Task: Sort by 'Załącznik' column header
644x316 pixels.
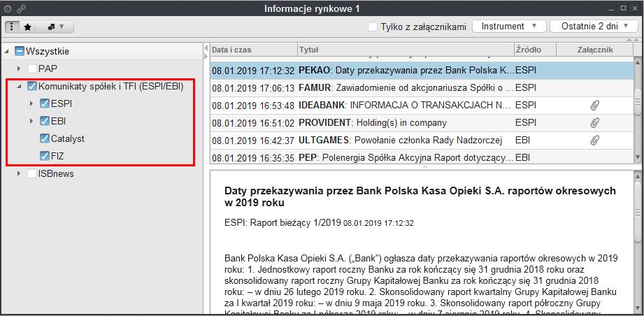Action: [595, 50]
